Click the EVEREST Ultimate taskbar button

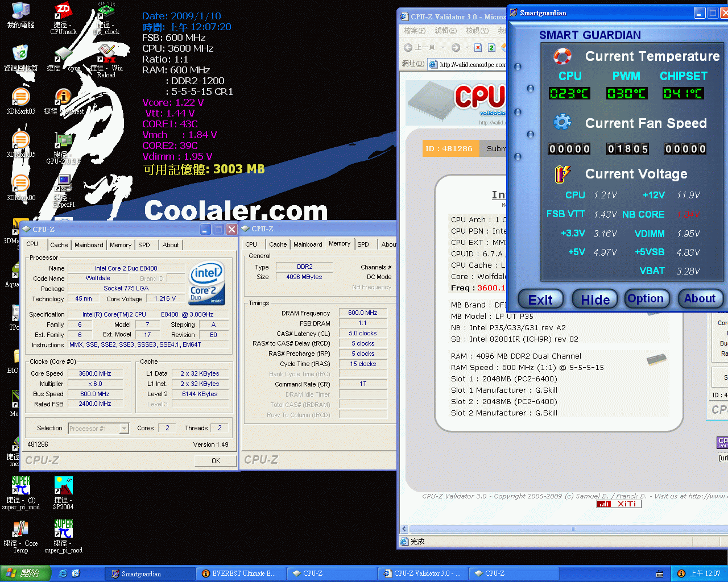(241, 573)
